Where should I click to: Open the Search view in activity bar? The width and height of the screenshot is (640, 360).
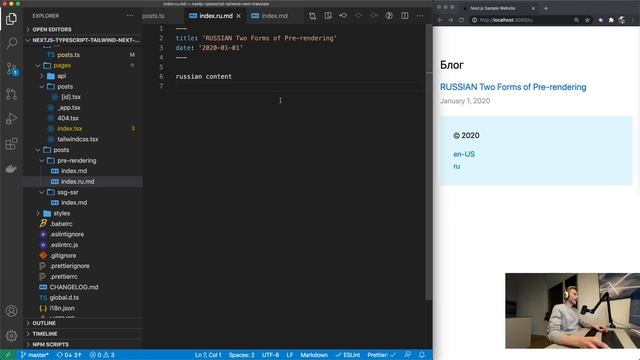point(11,43)
